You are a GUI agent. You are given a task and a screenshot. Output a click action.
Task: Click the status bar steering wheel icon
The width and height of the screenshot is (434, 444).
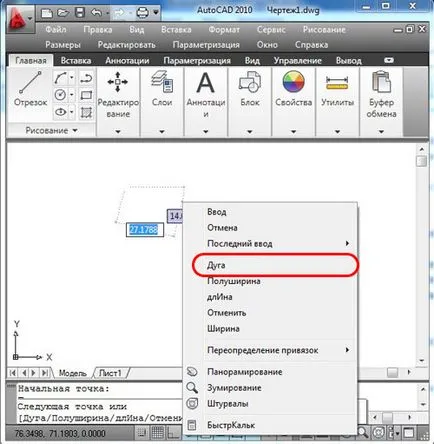378,433
